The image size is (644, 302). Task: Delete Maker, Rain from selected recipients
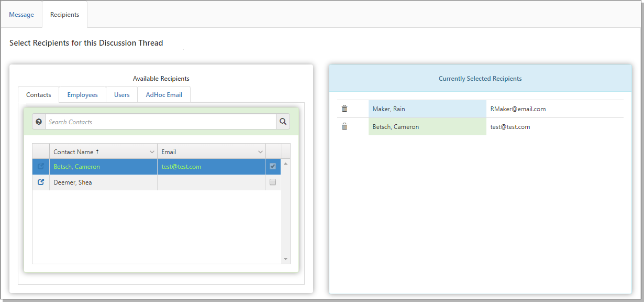[x=345, y=109]
